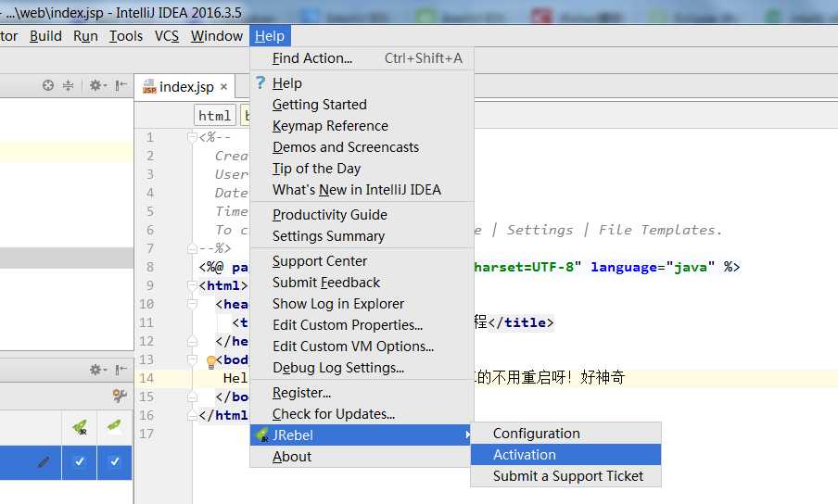
Task: Click collapse all icon in project panel
Action: [x=68, y=85]
